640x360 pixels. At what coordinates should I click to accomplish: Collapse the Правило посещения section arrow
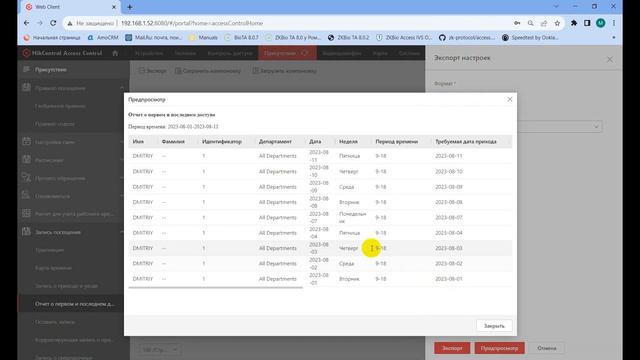[x=122, y=88]
